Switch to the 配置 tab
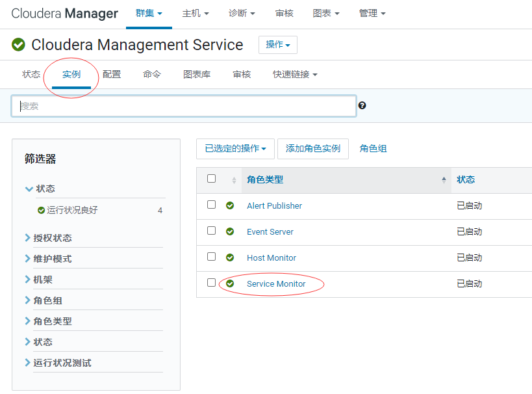The height and width of the screenshot is (394, 532). (112, 74)
